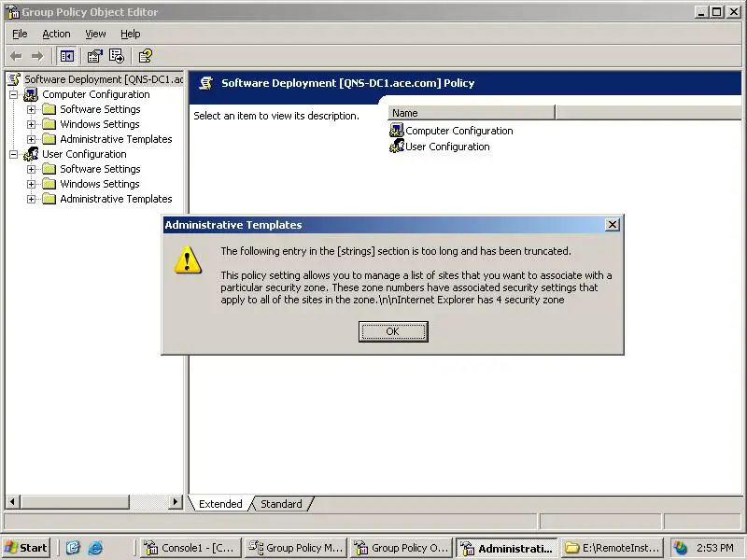Image resolution: width=747 pixels, height=560 pixels.
Task: Click the Show Desktop quick launch icon
Action: [x=73, y=548]
